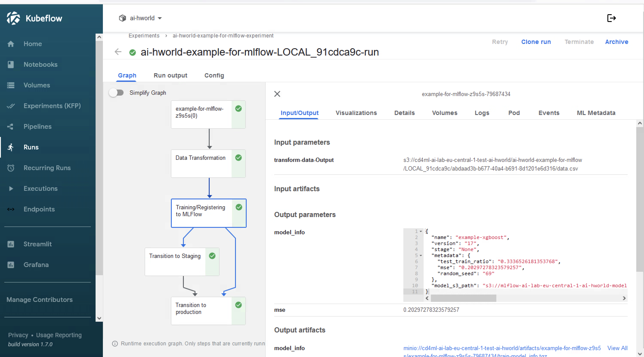Open the Logs tab
The width and height of the screenshot is (644, 357).
(482, 113)
